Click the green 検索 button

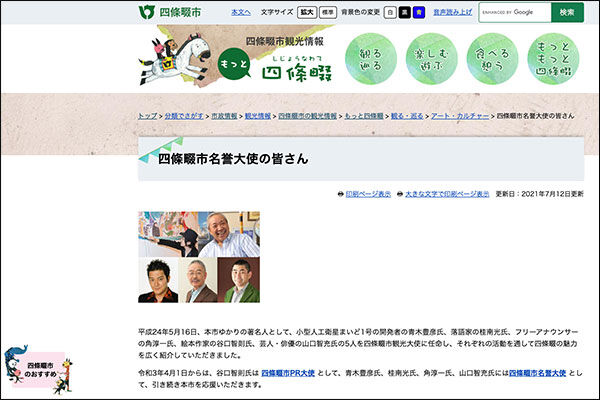click(567, 12)
